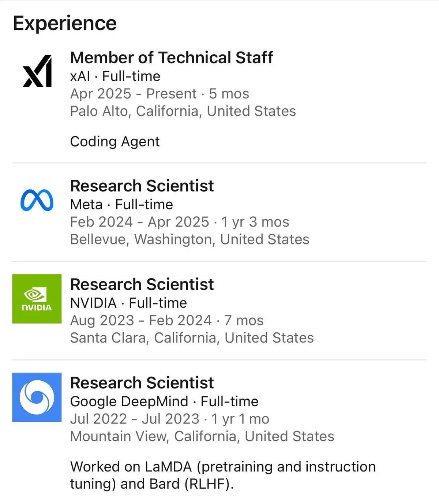Select the Google DeepMind · Full-time line

pyautogui.click(x=164, y=401)
